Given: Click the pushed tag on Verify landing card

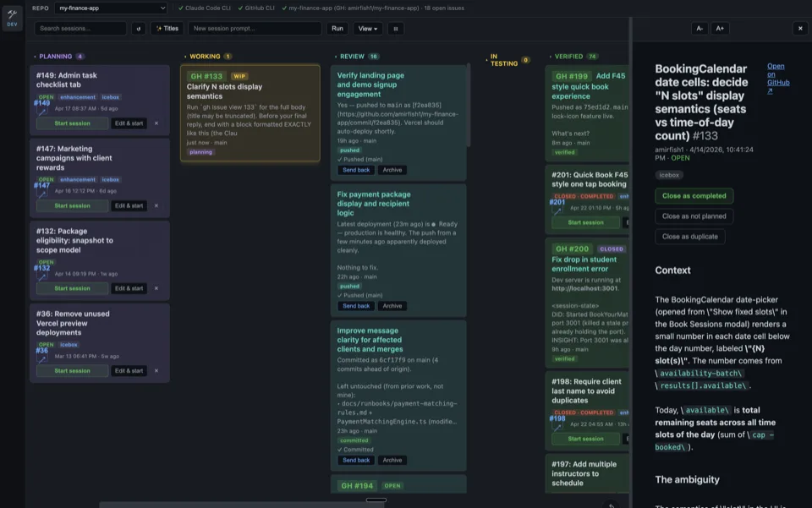Looking at the screenshot, I should 349,150.
